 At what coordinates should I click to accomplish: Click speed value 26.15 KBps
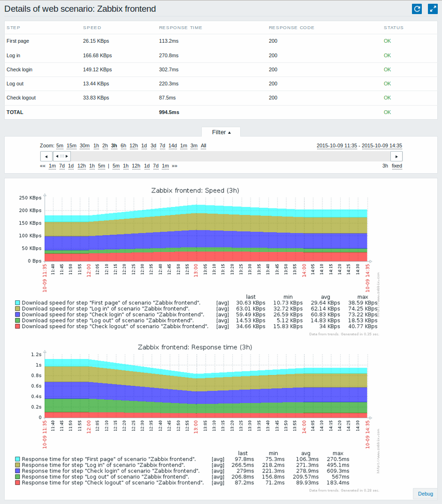pos(96,41)
